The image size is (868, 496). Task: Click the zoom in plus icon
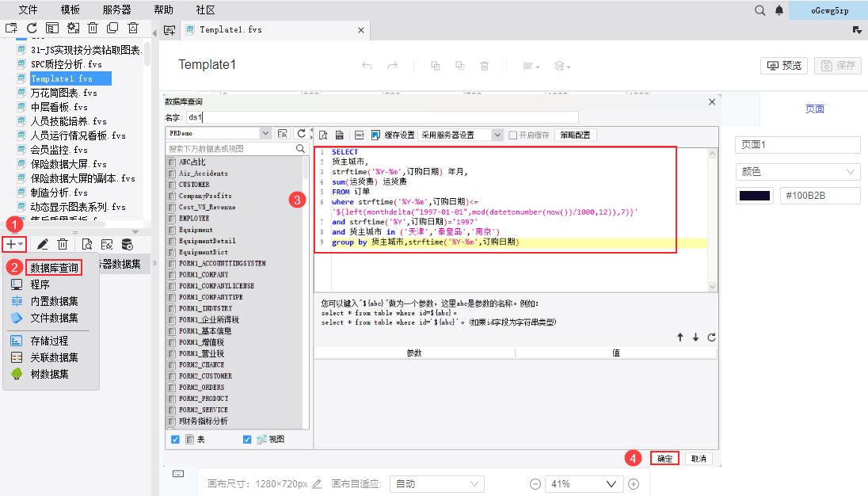(634, 484)
